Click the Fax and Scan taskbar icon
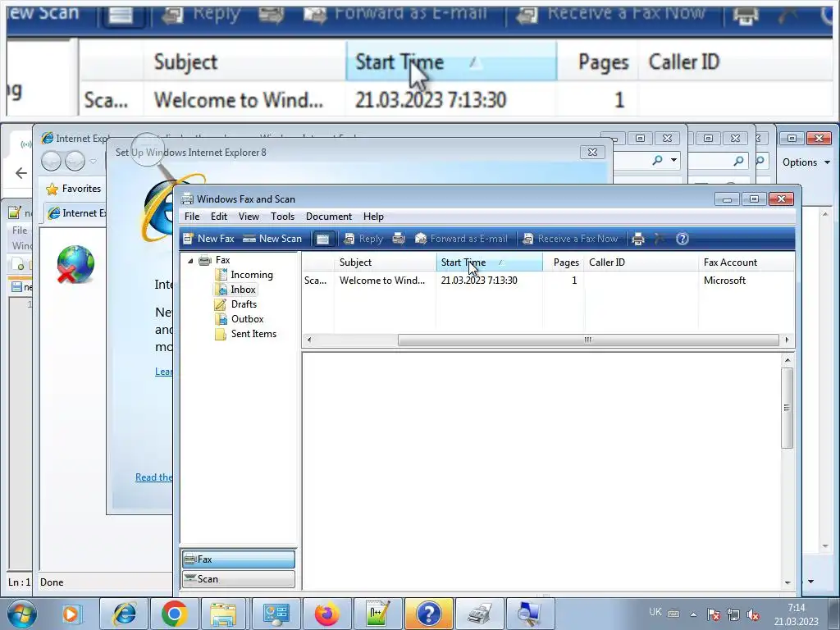The image size is (840, 630). tap(479, 614)
